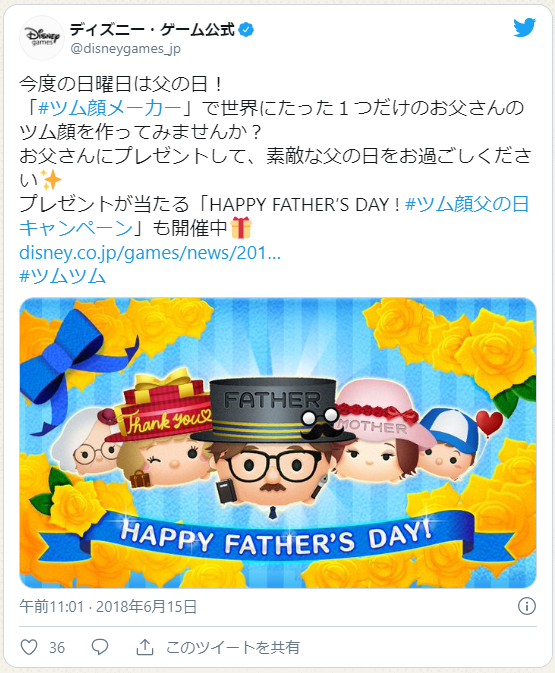Image resolution: width=555 pixels, height=673 pixels.
Task: Click このツイートを共有 share text
Action: [x=233, y=647]
